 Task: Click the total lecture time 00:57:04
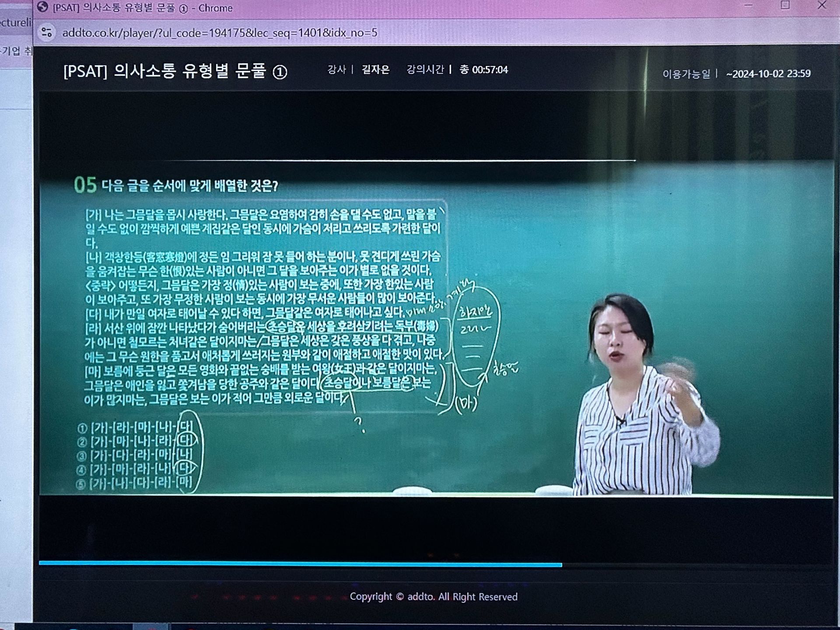click(490, 70)
